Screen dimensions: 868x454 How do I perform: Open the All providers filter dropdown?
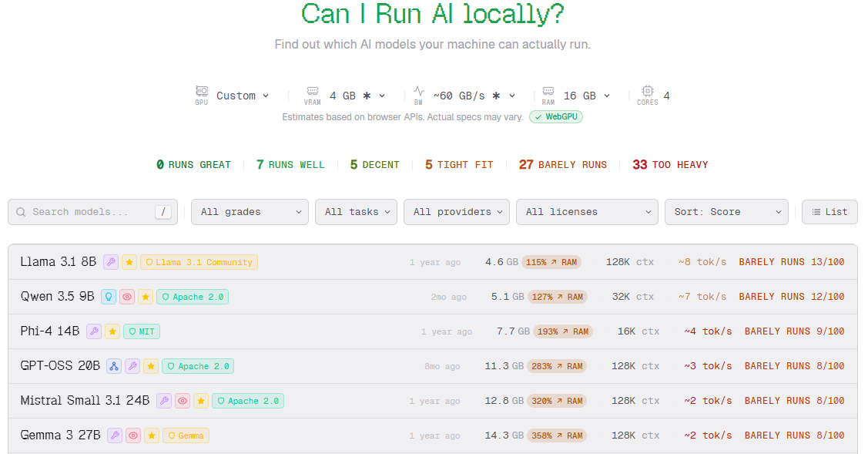[x=457, y=212]
